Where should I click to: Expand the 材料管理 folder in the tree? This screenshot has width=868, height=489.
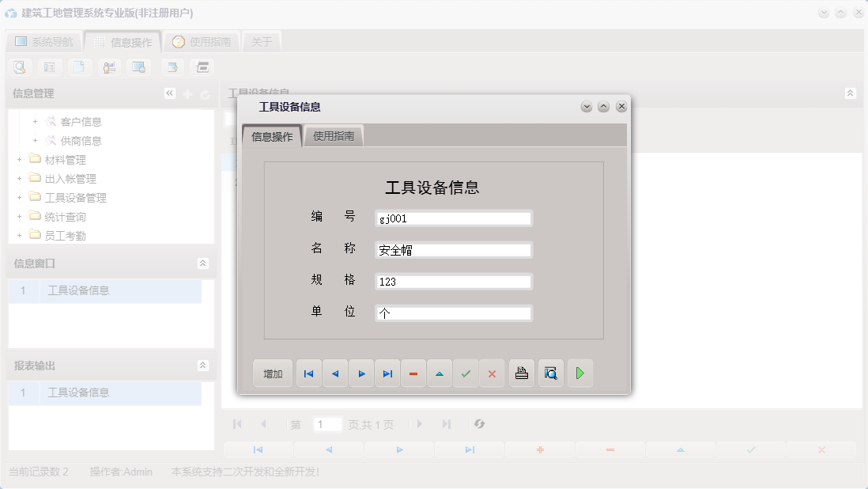pyautogui.click(x=18, y=159)
